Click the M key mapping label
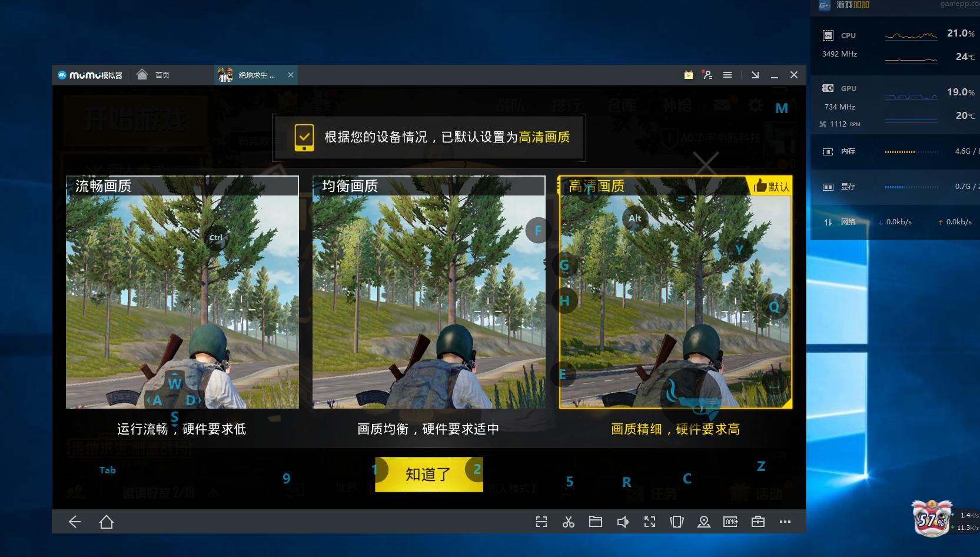Screen dimensions: 980x557 pyautogui.click(x=782, y=108)
